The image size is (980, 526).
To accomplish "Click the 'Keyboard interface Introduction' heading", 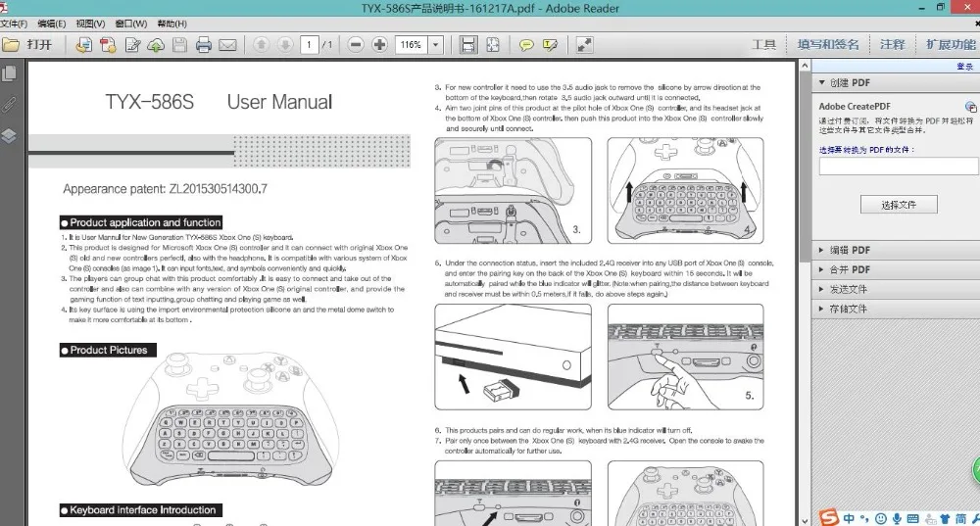I will click(x=141, y=510).
